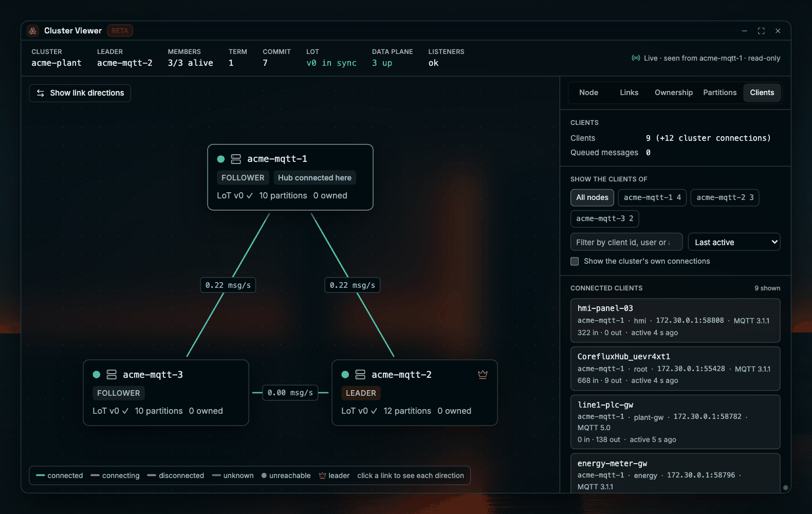
Task: Click the green status dot on acme-mqtt-1
Action: coord(221,159)
